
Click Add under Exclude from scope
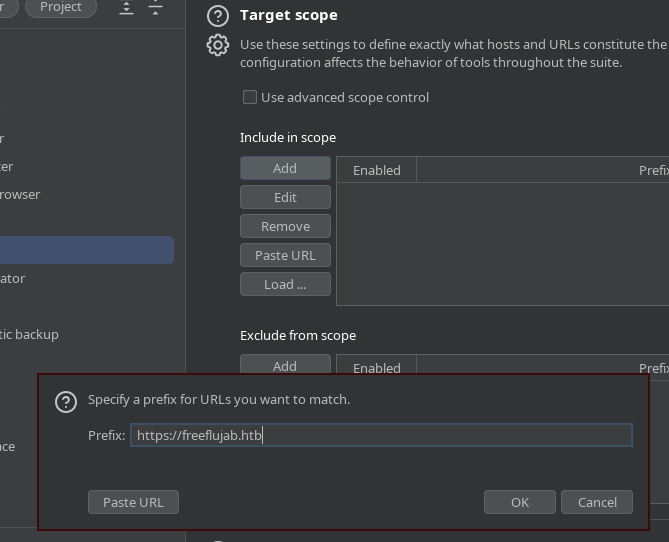click(285, 366)
